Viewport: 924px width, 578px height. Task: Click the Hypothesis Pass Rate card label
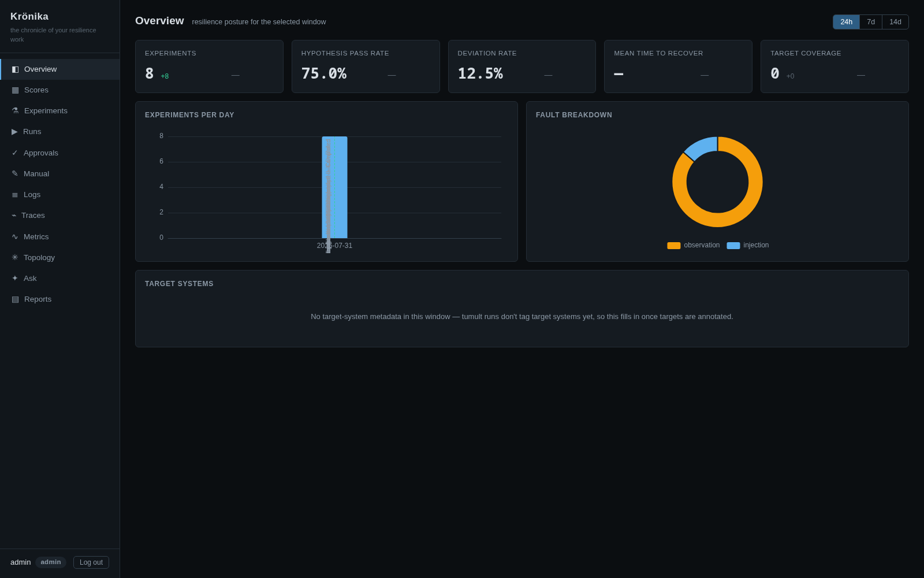pyautogui.click(x=345, y=53)
